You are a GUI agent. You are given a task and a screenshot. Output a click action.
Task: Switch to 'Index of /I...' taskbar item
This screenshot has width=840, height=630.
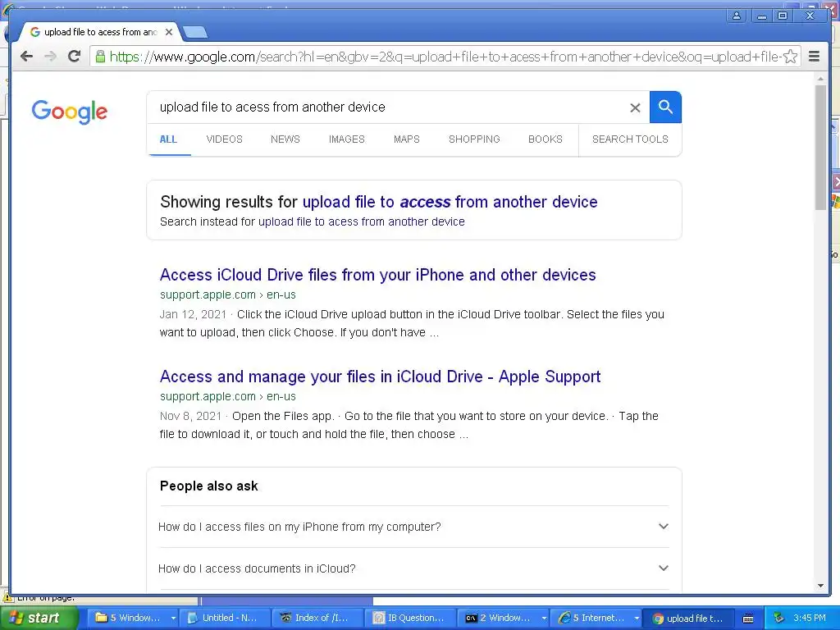coord(317,618)
